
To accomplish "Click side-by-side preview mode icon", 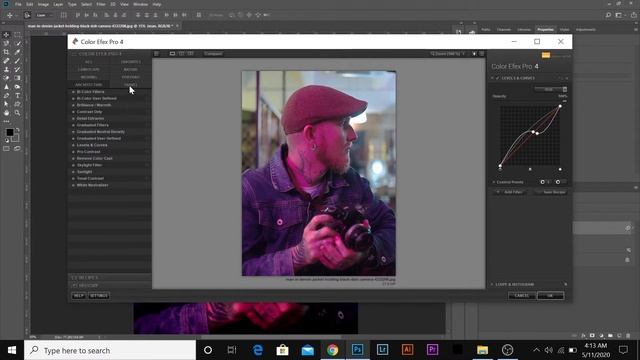I will [190, 53].
